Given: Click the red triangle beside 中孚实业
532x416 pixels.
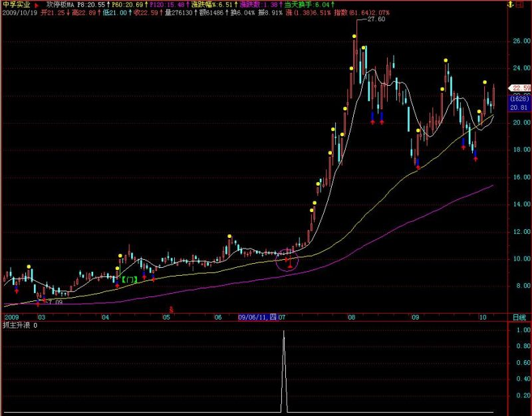Looking at the screenshot, I should (x=37, y=5).
